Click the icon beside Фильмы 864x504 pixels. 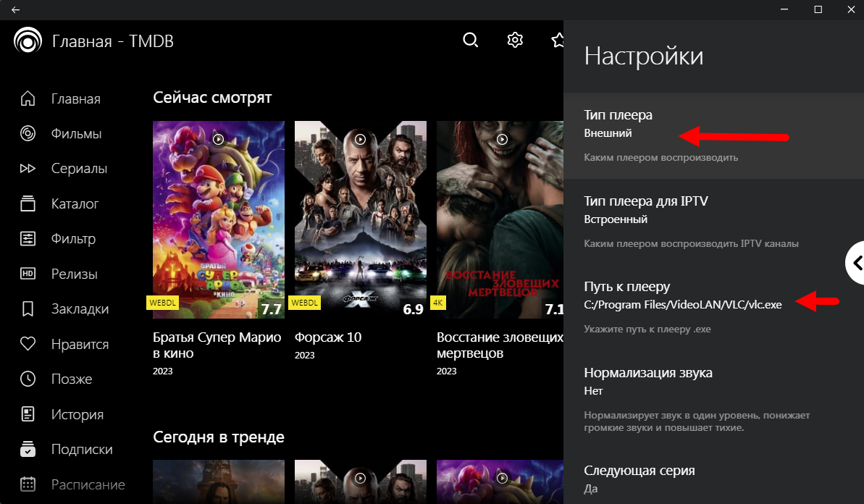(x=28, y=133)
